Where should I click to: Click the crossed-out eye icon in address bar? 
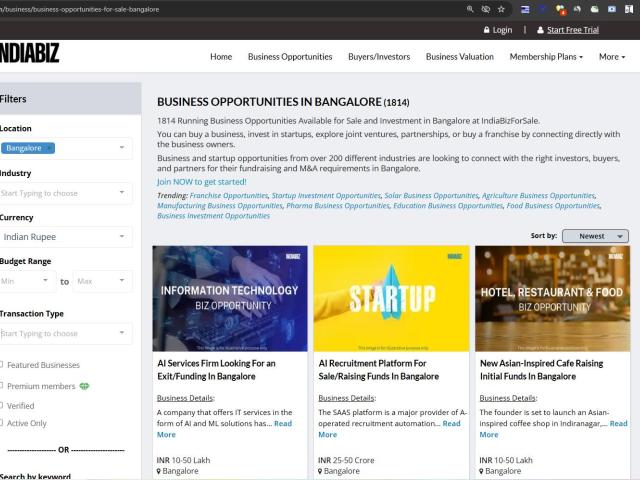pos(485,9)
